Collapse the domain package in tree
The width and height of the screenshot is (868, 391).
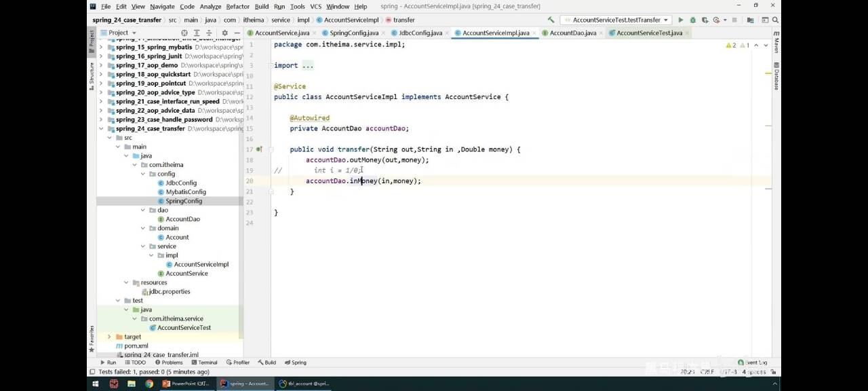143,228
